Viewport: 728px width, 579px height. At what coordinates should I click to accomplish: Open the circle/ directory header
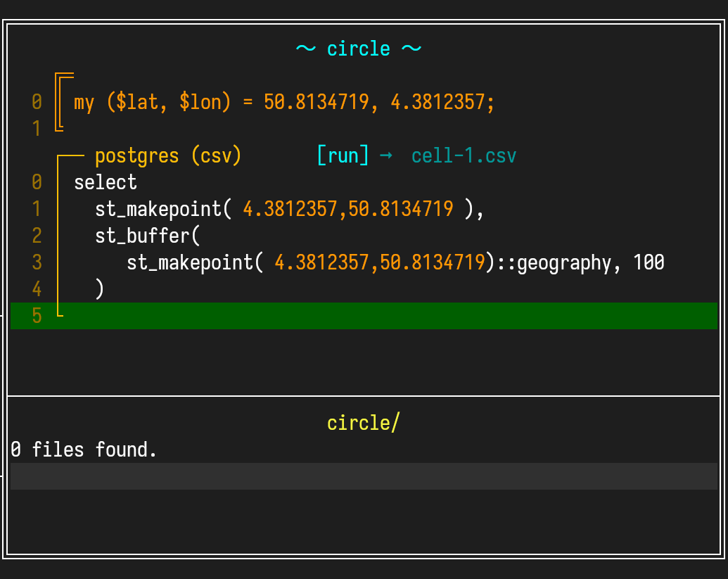click(x=363, y=423)
